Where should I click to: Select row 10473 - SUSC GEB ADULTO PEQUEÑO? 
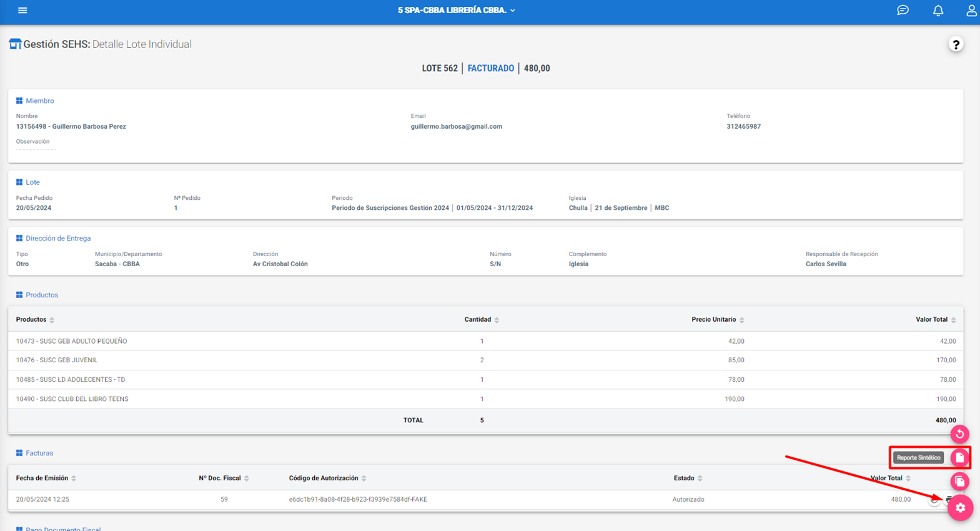pos(485,341)
